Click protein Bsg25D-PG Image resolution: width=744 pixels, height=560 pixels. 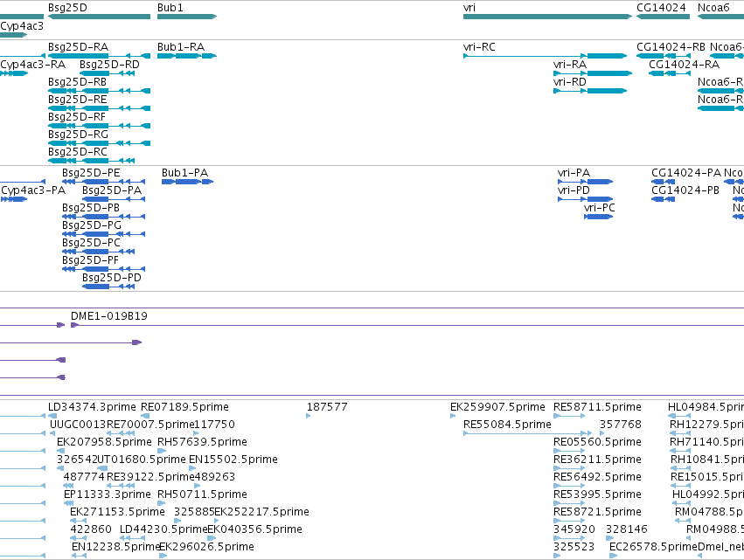pyautogui.click(x=103, y=234)
